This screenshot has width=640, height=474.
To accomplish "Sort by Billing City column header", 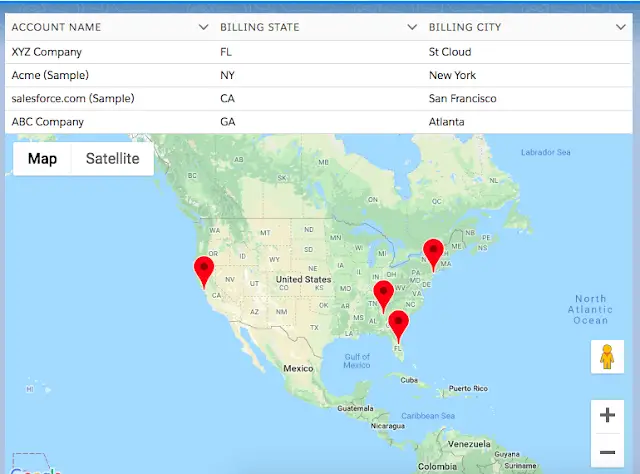I will [465, 27].
